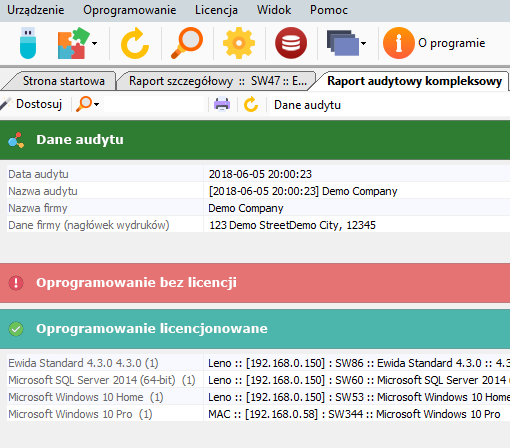Image resolution: width=510 pixels, height=448 pixels.
Task: Select the Nazwa firmy row label
Action: [x=38, y=208]
